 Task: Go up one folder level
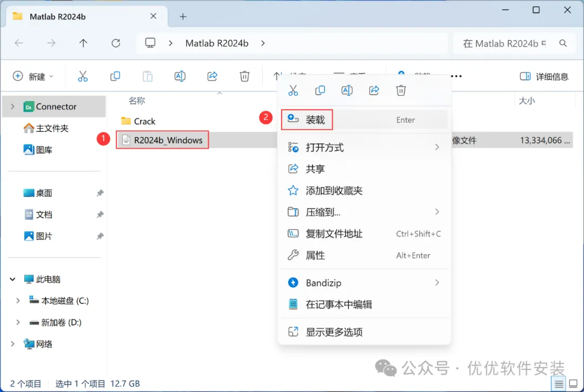(x=83, y=43)
